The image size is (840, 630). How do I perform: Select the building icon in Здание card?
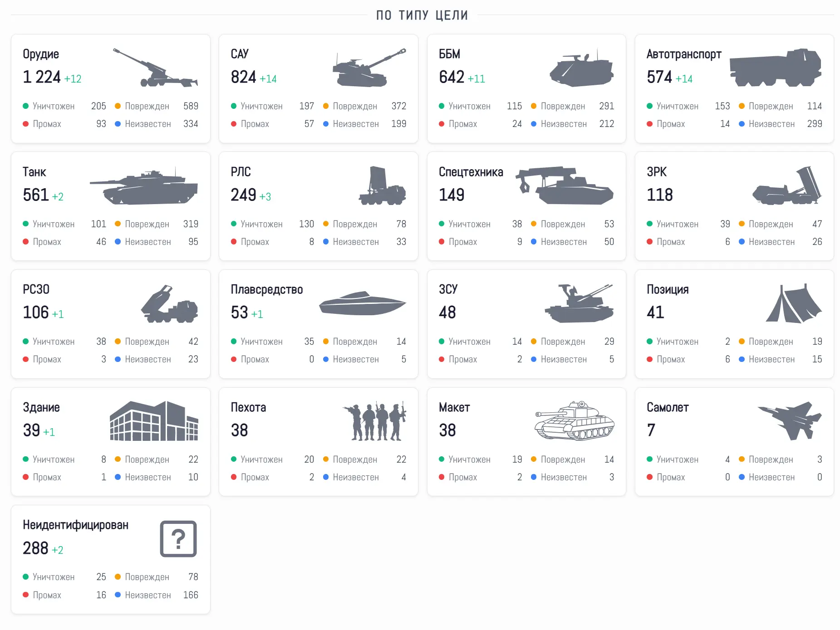154,421
